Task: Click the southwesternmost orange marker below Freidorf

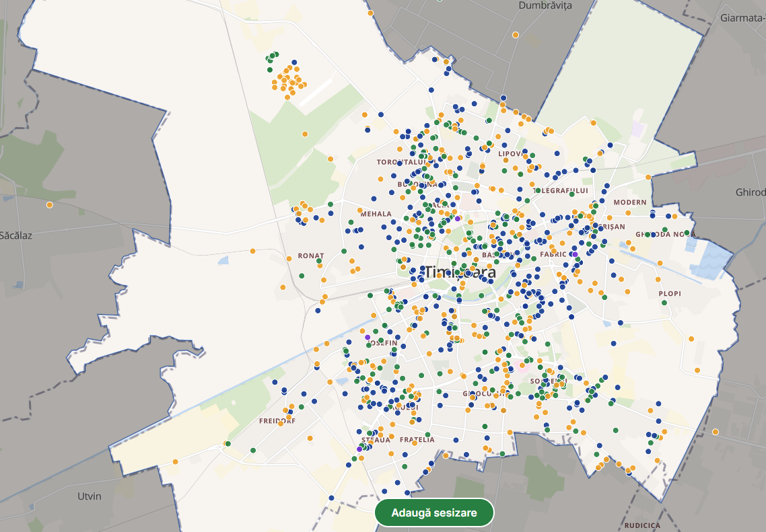Action: [175, 461]
